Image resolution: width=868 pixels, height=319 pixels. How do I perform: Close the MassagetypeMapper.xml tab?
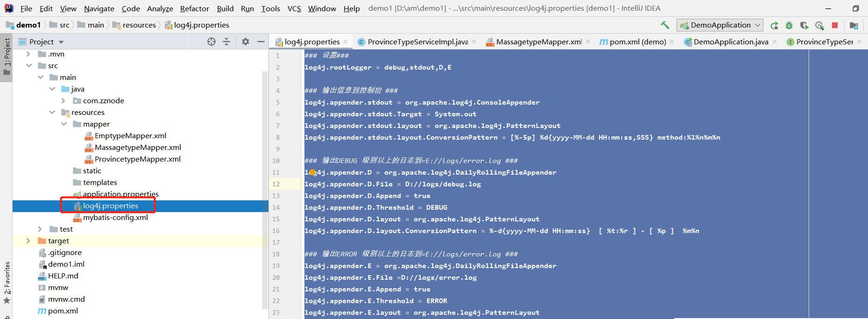(588, 42)
